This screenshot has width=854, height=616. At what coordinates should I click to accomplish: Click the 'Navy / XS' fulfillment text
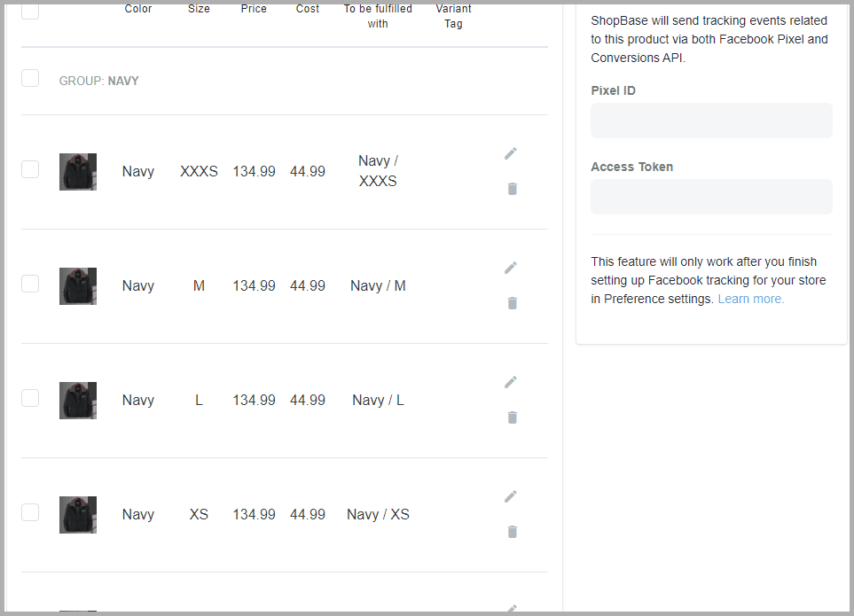(378, 514)
